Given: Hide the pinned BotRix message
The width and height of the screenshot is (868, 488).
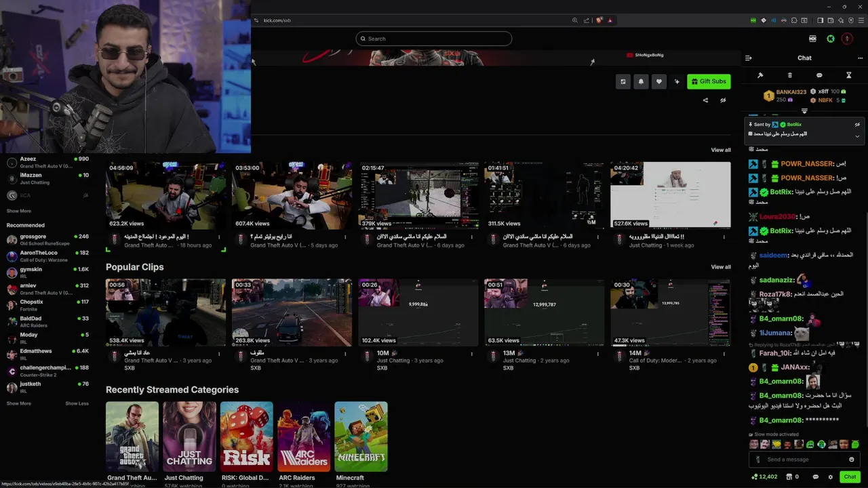Looking at the screenshot, I should point(857,125).
